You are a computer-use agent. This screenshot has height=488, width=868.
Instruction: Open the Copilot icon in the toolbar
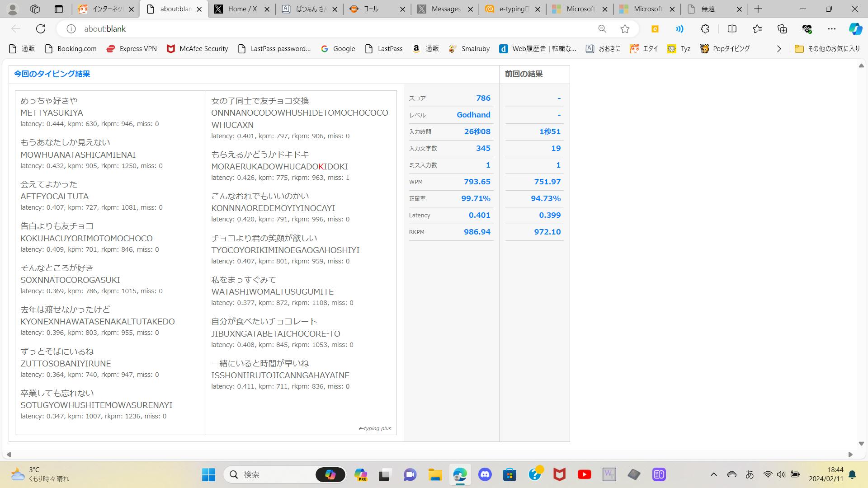[x=855, y=29]
